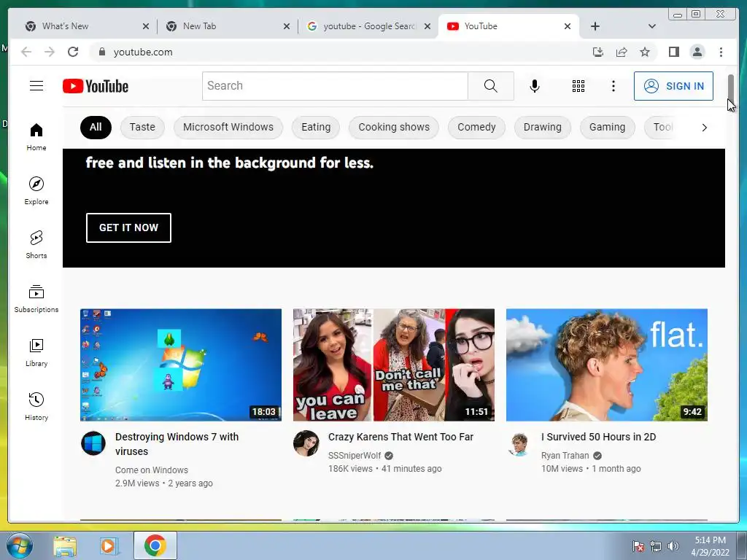Open History in the sidebar

(x=36, y=406)
